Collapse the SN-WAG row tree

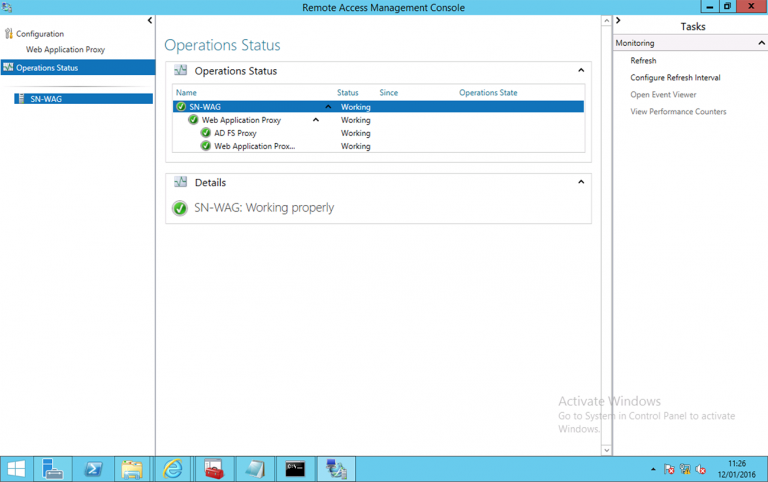pyautogui.click(x=328, y=107)
